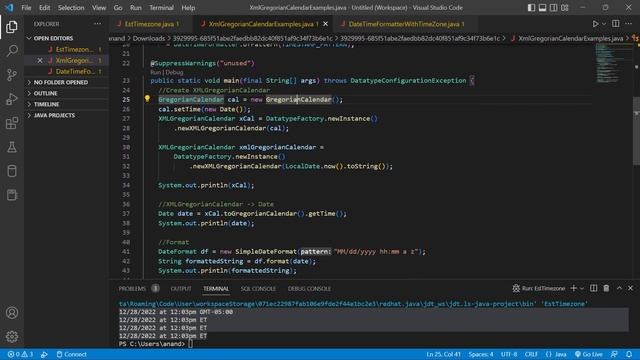Toggle Secondary Side Bar layout icon
This screenshot has width=640, height=360.
click(553, 8)
